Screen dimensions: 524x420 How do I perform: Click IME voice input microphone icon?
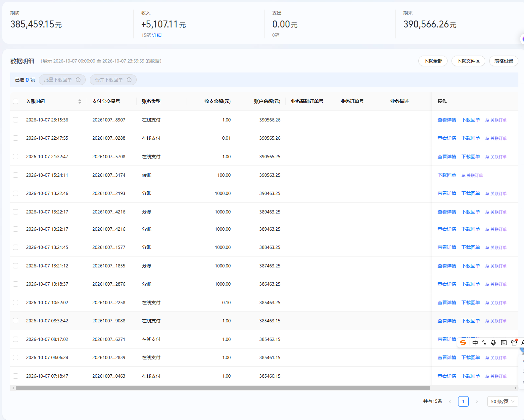tap(493, 343)
